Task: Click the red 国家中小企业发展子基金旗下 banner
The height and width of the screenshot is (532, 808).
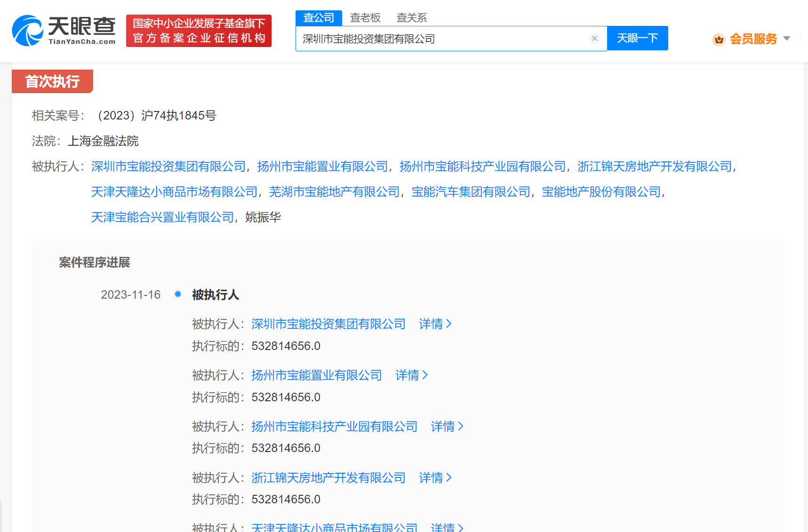Action: pos(199,31)
